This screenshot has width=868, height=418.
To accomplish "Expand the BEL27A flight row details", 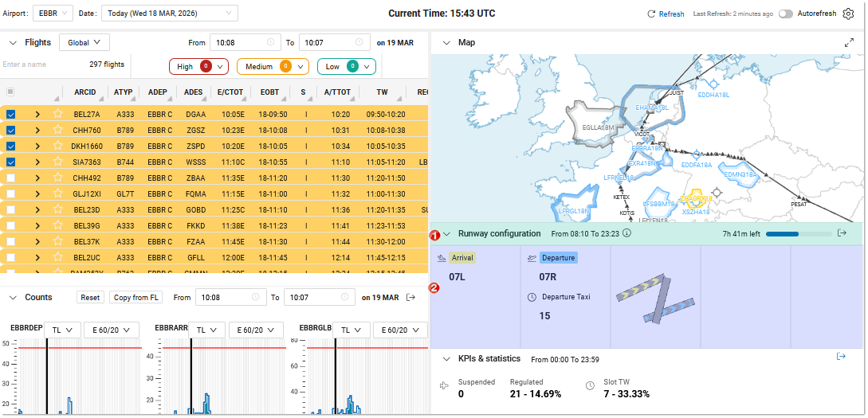I will (x=37, y=115).
